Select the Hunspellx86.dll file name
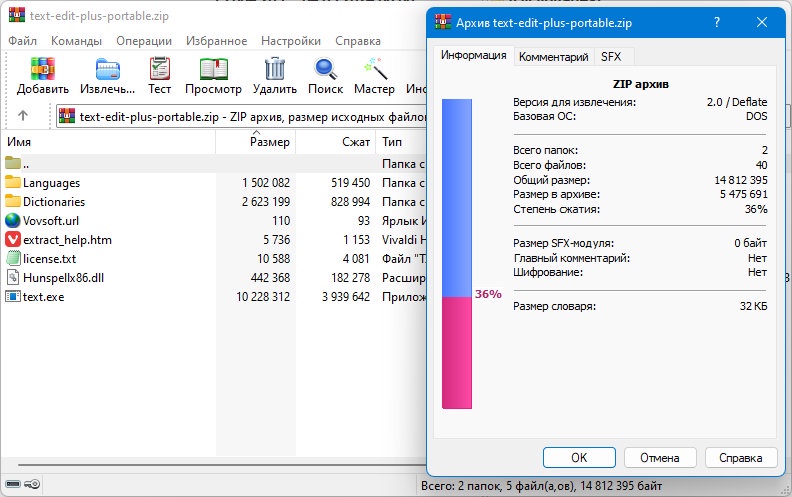Viewport: 792px width, 497px height. [x=63, y=277]
